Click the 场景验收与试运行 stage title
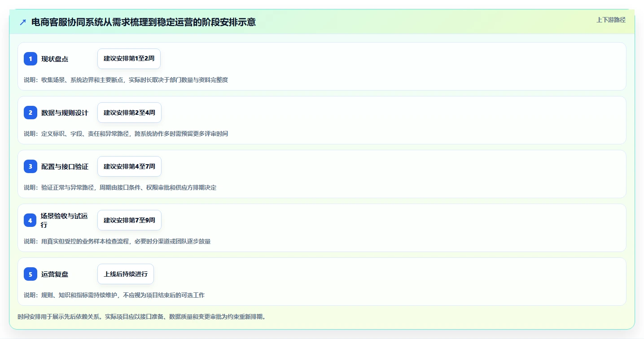 coord(64,220)
